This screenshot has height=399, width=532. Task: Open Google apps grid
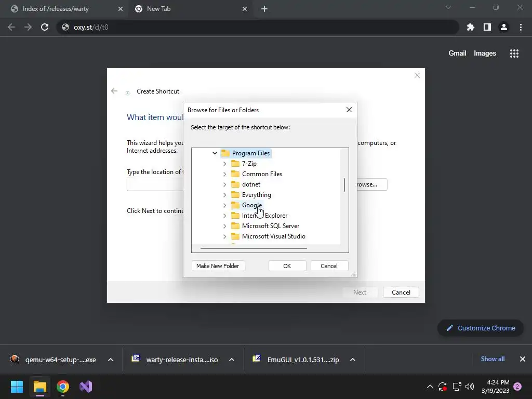[514, 54]
